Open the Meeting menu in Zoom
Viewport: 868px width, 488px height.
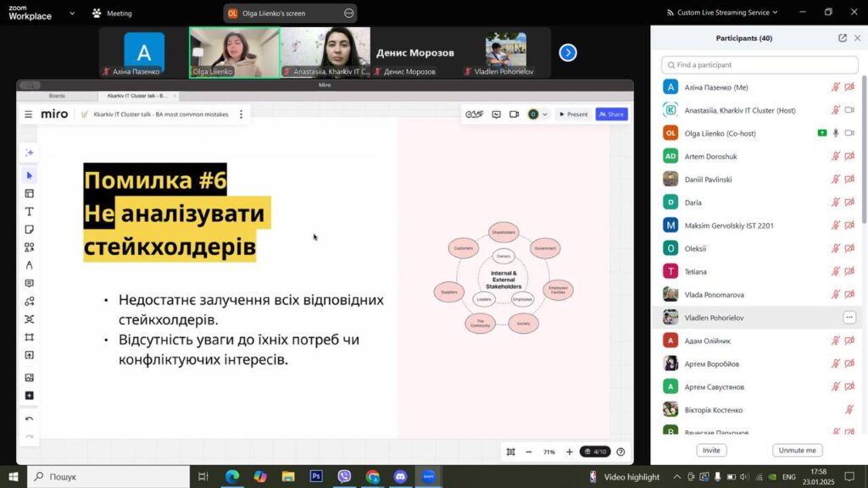coord(113,14)
